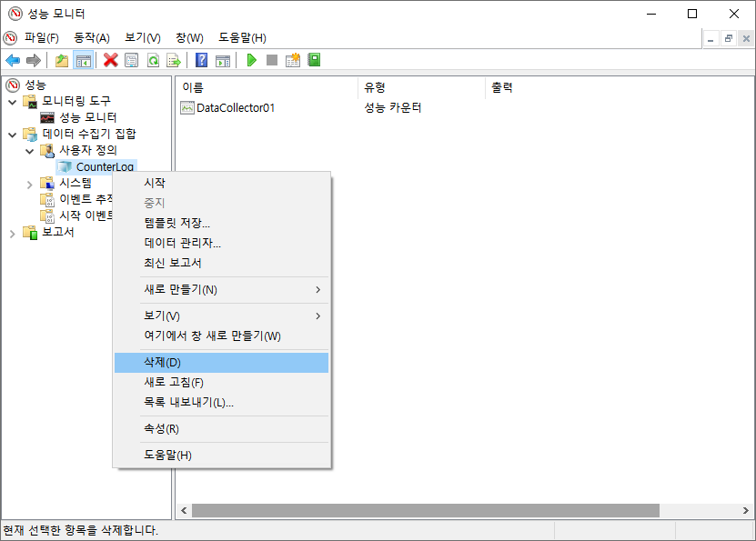Click the horizontal scrollbar thumb
The image size is (756, 541).
click(x=425, y=510)
